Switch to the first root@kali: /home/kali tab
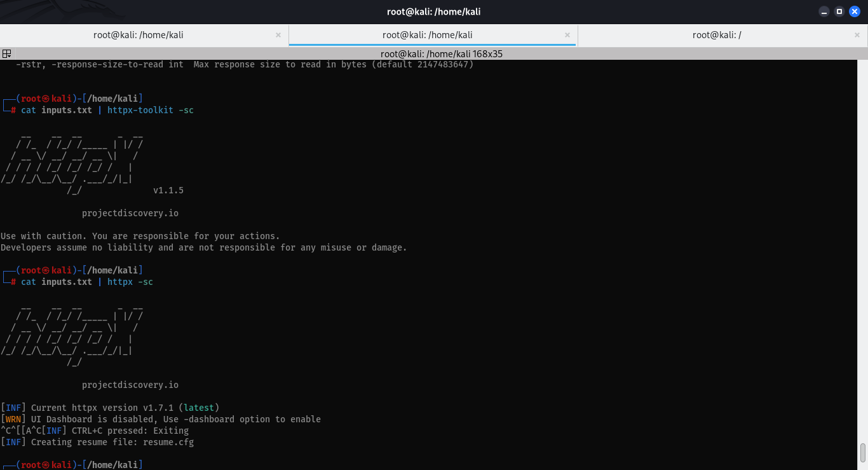The width and height of the screenshot is (868, 470). (139, 35)
